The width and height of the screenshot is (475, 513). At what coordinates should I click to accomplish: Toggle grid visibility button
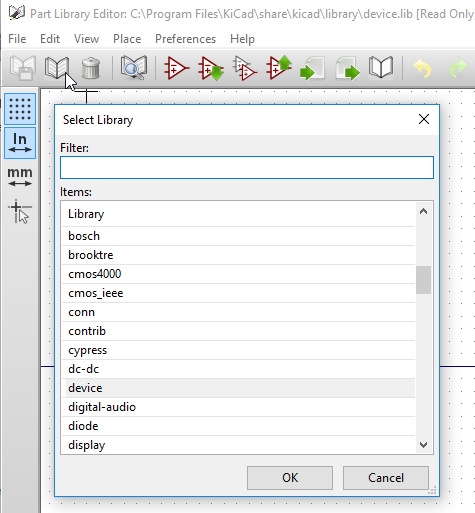pyautogui.click(x=20, y=109)
